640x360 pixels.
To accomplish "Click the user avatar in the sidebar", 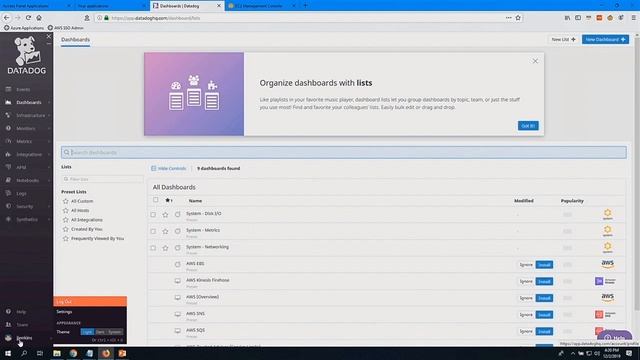I will tap(8, 338).
